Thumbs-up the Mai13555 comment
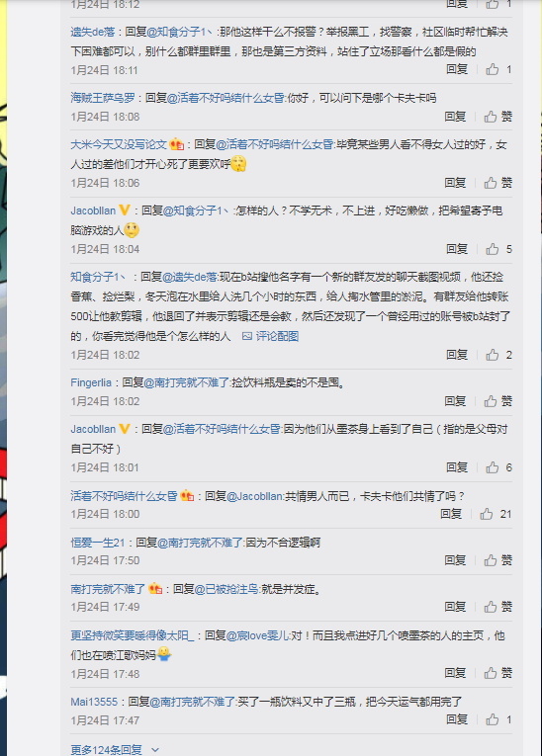Viewport: 542px width, 756px height. click(499, 719)
